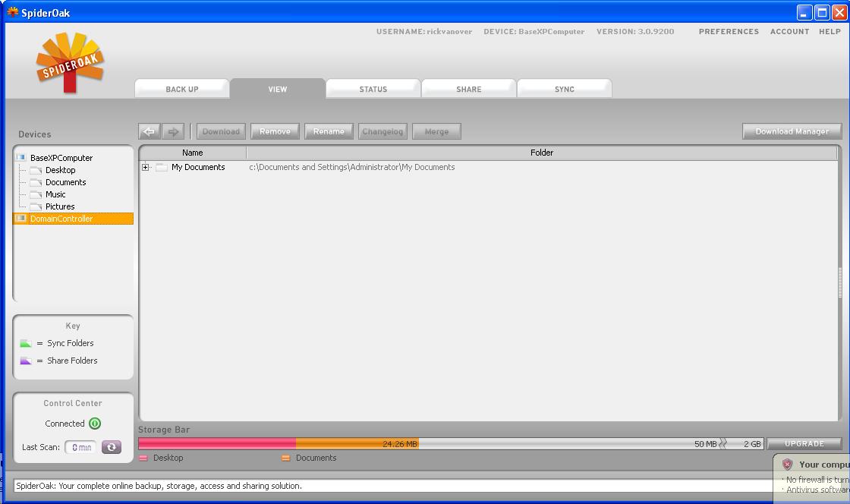Image resolution: width=850 pixels, height=504 pixels.
Task: Click the Connected status text
Action: [x=65, y=424]
